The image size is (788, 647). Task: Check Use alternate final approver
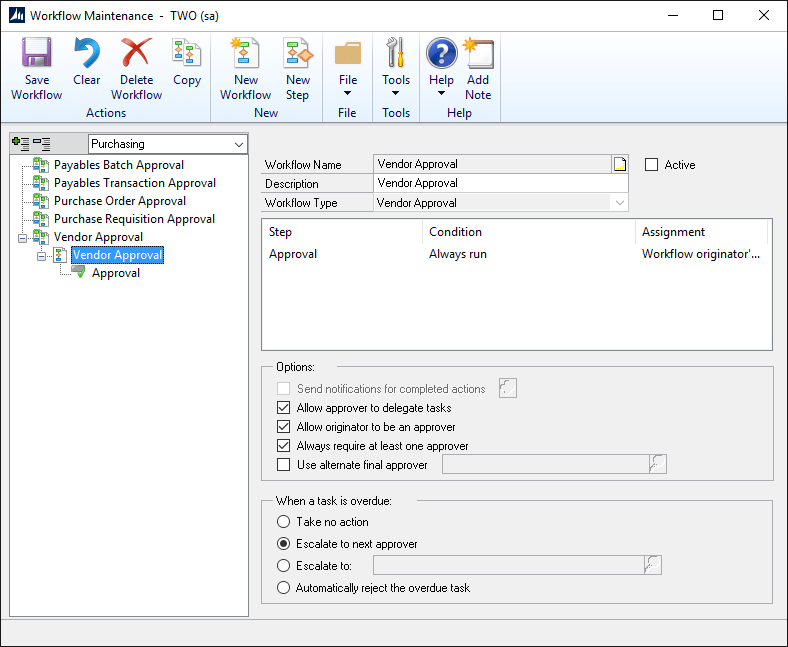tap(284, 464)
